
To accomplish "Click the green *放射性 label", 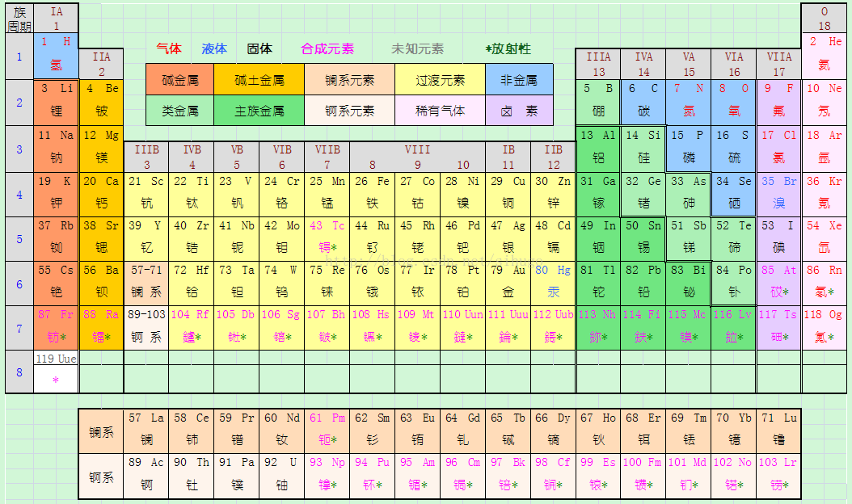I will [x=508, y=49].
